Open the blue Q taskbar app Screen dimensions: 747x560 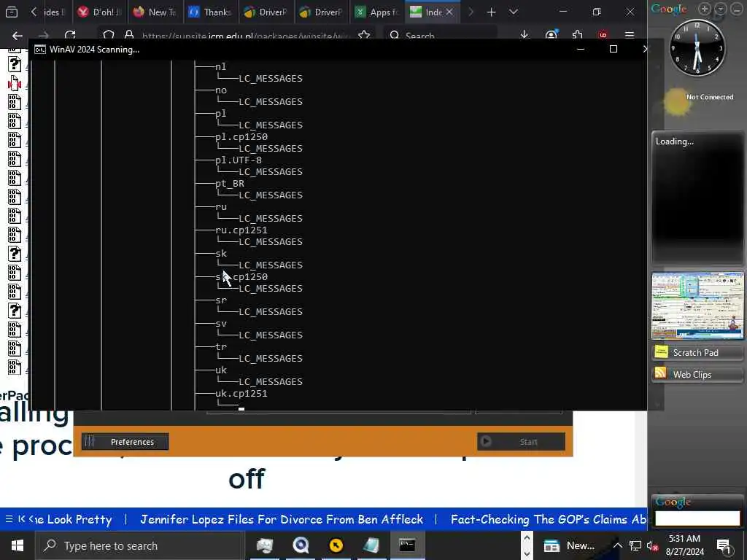coord(301,545)
